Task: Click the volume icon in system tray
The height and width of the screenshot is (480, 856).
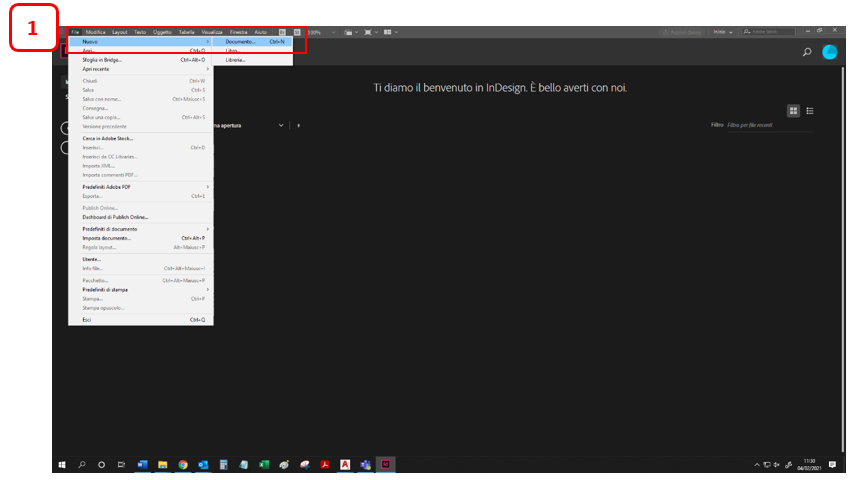Action: (x=777, y=465)
